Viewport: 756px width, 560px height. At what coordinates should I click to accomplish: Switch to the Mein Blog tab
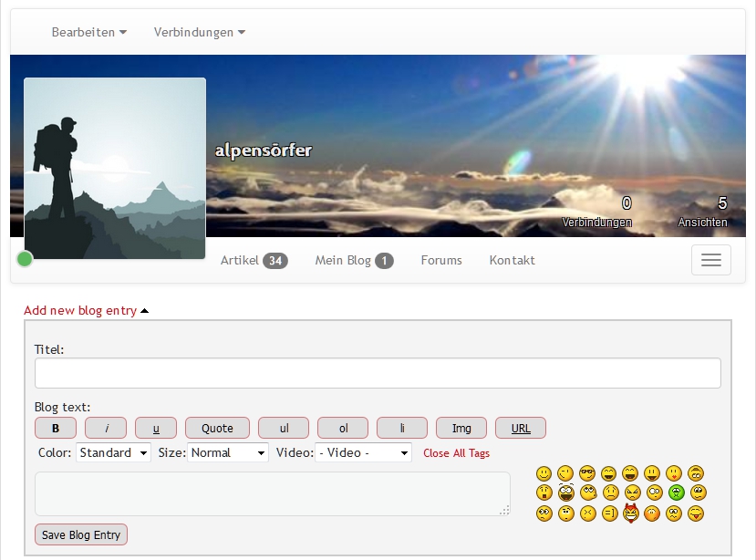pos(354,261)
